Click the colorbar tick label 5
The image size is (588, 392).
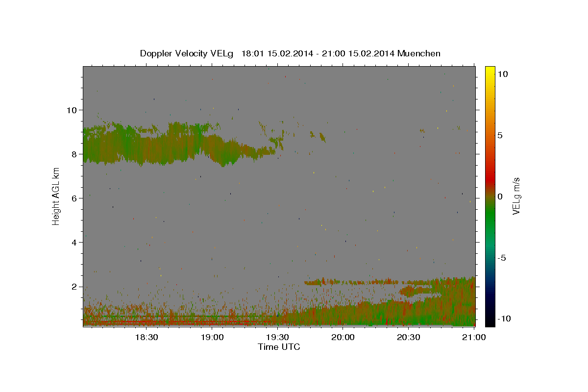tap(500, 135)
